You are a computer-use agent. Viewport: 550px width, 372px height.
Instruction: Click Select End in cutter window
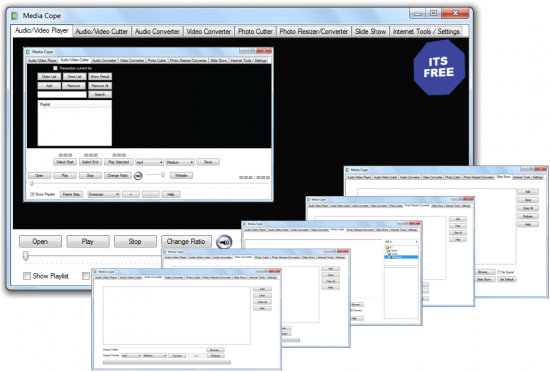point(90,162)
